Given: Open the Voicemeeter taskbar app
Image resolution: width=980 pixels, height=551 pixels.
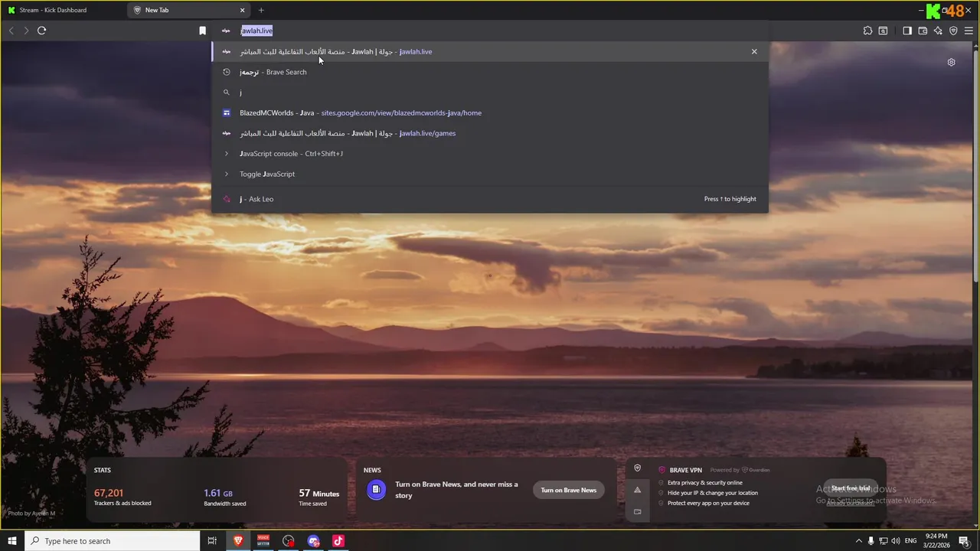Looking at the screenshot, I should [263, 541].
